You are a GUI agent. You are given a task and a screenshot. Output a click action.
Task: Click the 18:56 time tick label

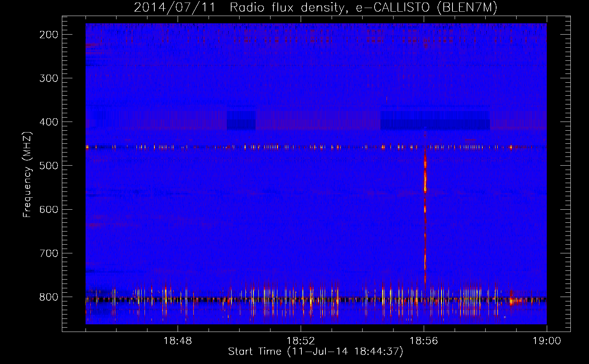pos(424,341)
